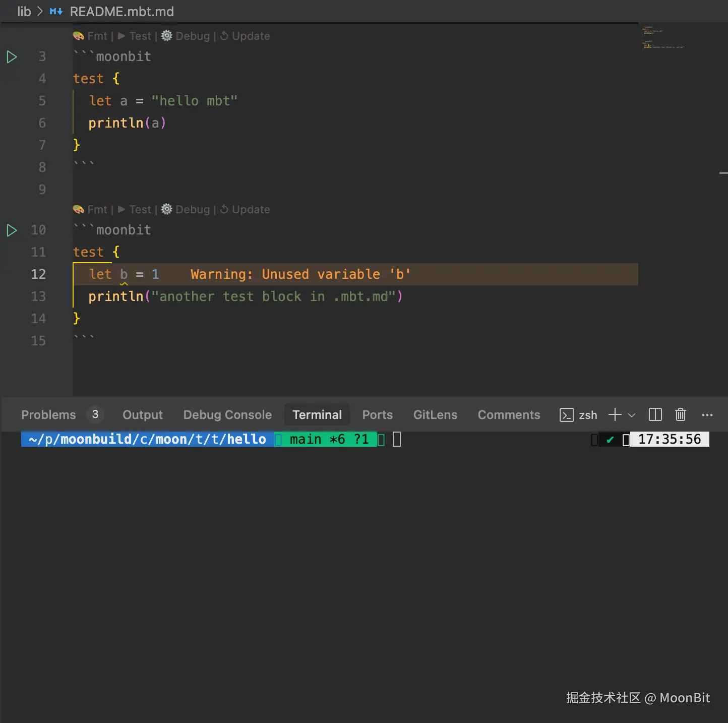
Task: Click the Unused variable 'b' warning message
Action: (x=300, y=274)
